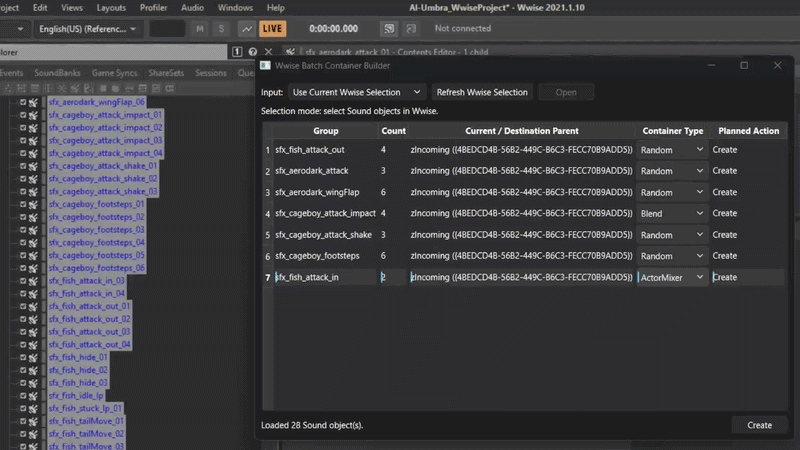Open Container Type dropdown for sfx_cageboy_attack_shake
Screen dimensions: 800x450
click(672, 235)
